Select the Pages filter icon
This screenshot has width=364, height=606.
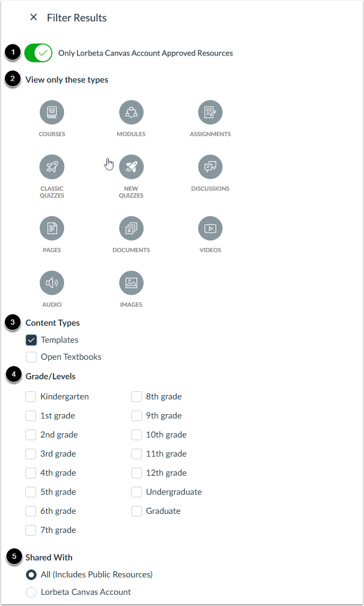pos(52,228)
